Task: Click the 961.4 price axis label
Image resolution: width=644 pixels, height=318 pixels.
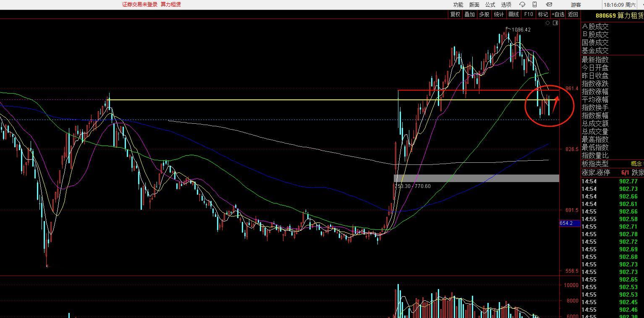Action: (x=572, y=89)
